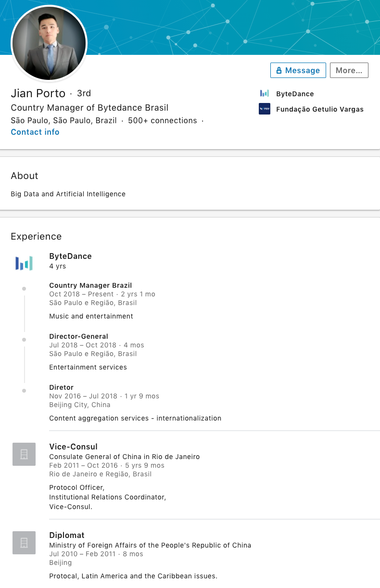Open ByteDance company link in header
Screen dimensions: 380x588
(295, 94)
